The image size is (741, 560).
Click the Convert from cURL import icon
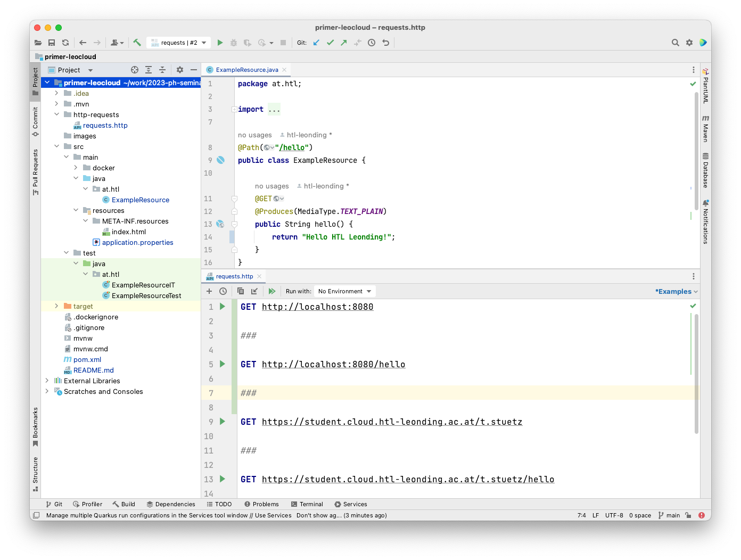pos(254,291)
